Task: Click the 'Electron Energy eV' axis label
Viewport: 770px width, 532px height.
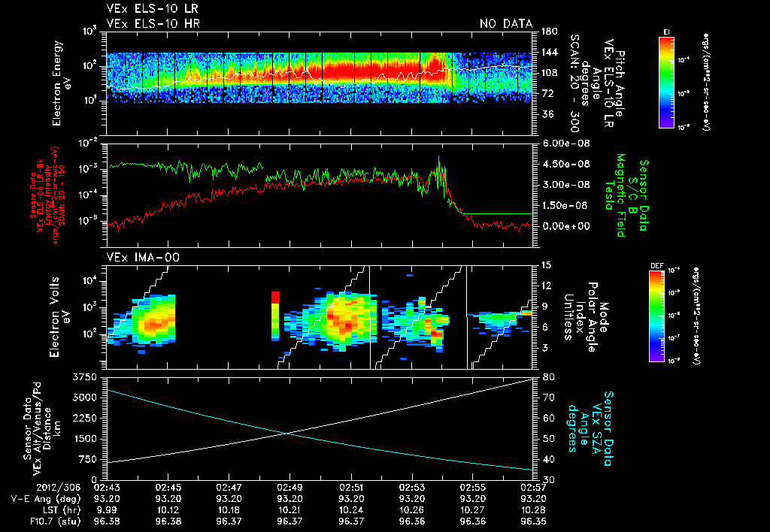Action: coord(60,83)
